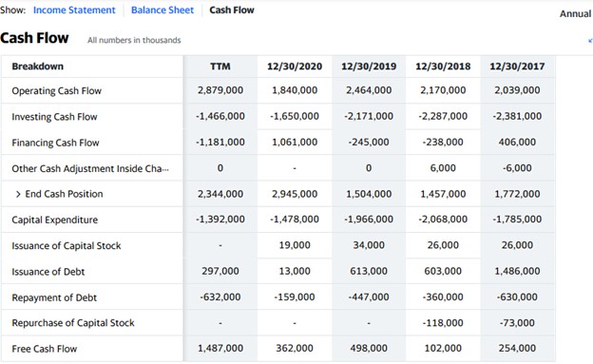This screenshot has width=593, height=364.
Task: Click the 12/30/2019 column header
Action: click(369, 67)
